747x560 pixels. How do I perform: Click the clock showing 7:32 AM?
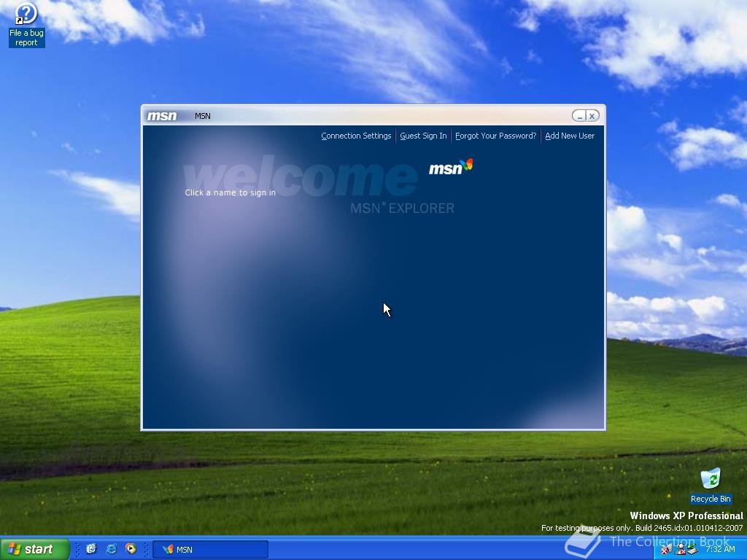click(x=720, y=550)
